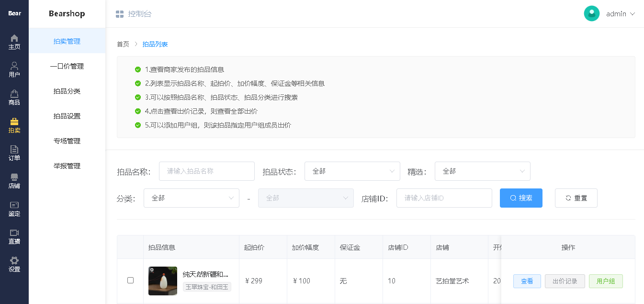Open the 主页 home icon in sidebar

pos(14,42)
